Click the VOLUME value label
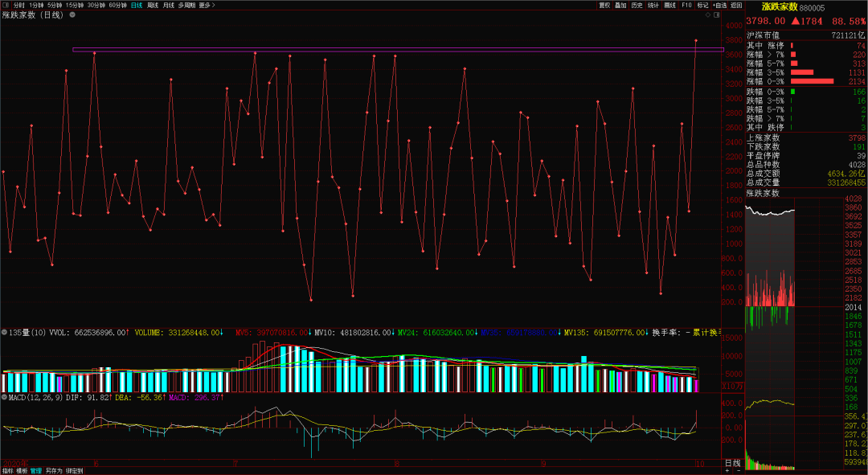 point(178,333)
